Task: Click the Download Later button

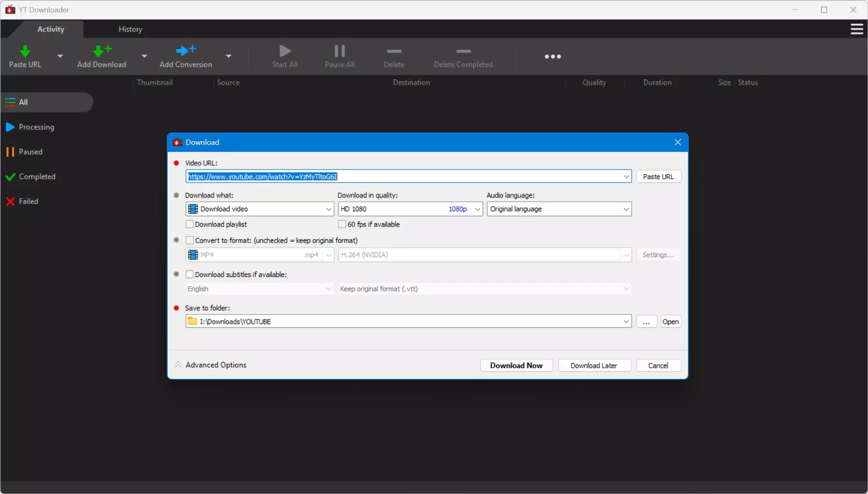Action: 594,365
